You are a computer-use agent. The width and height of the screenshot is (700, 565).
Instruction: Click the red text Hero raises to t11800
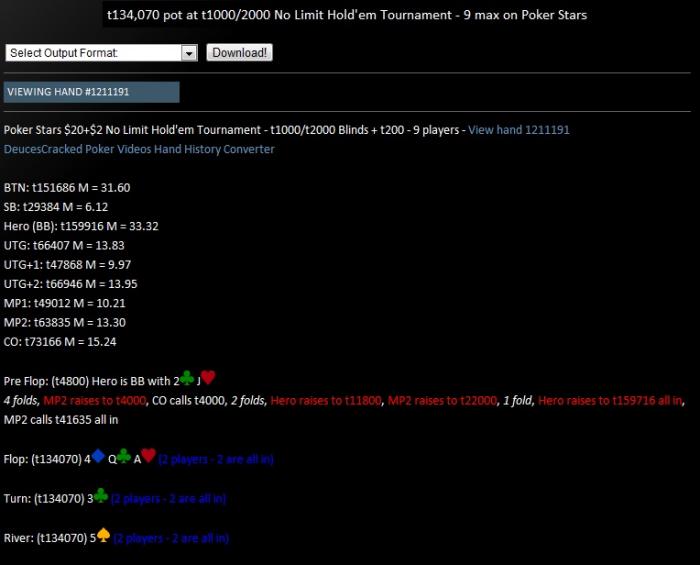pos(326,400)
